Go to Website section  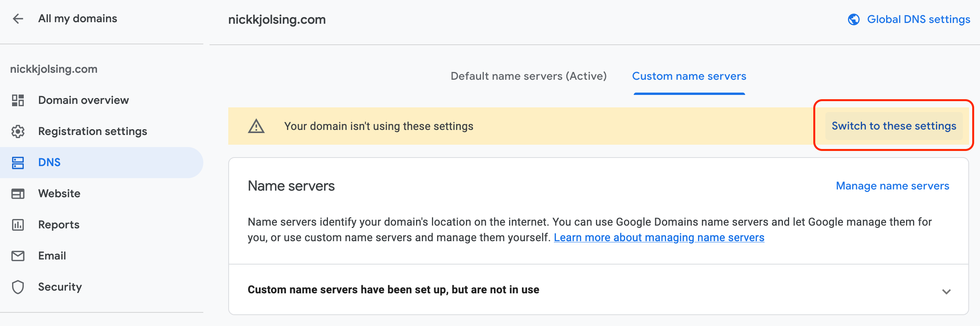point(59,194)
